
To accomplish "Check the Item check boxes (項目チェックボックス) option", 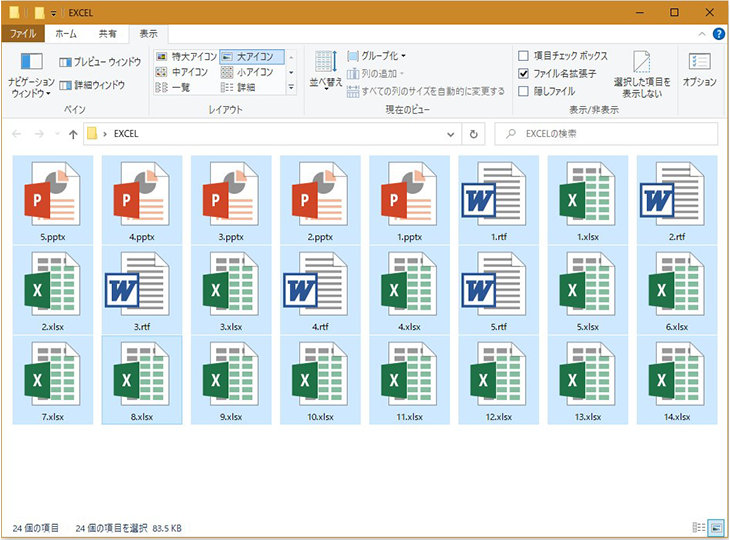I will coord(563,56).
